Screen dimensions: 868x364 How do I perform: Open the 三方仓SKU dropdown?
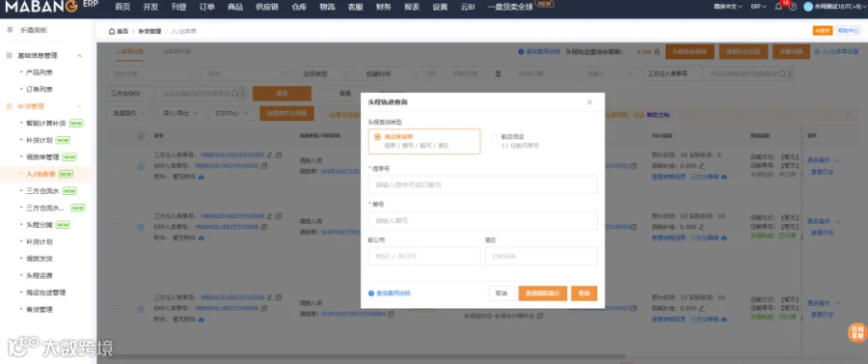click(130, 94)
